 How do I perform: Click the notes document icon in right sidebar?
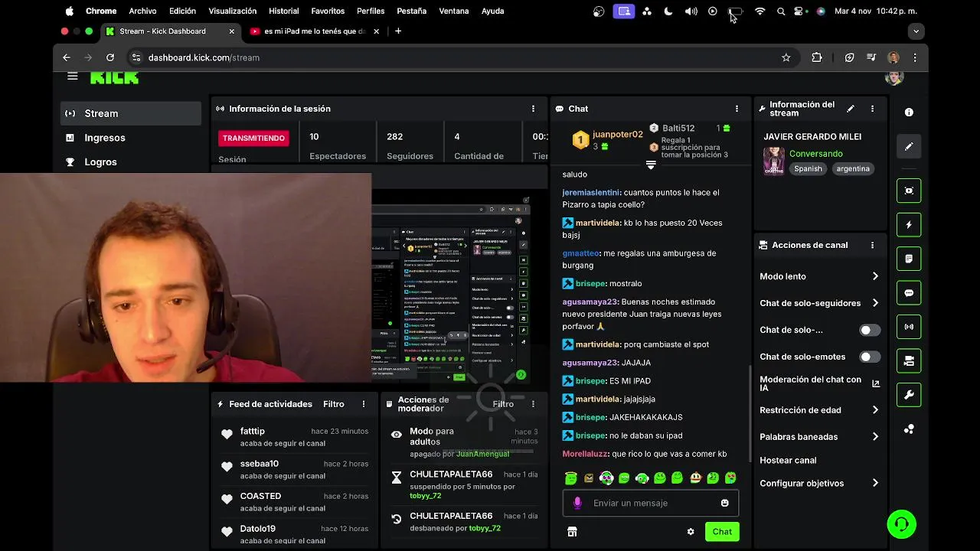[909, 259]
